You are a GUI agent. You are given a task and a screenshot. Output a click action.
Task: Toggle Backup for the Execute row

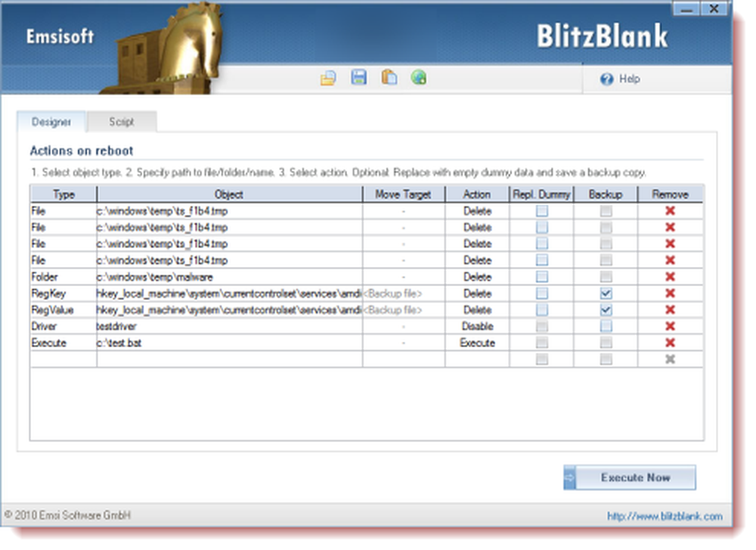pos(606,343)
